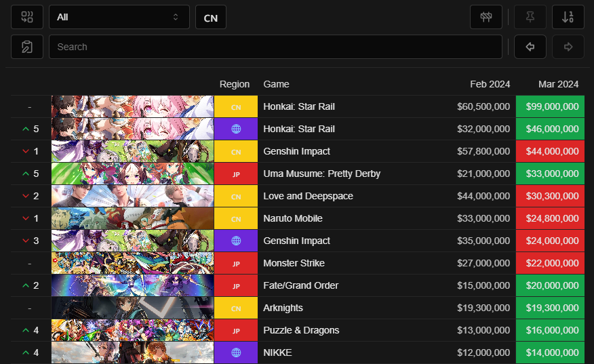The width and height of the screenshot is (594, 364).
Task: Select the Arknights game name
Action: point(283,308)
